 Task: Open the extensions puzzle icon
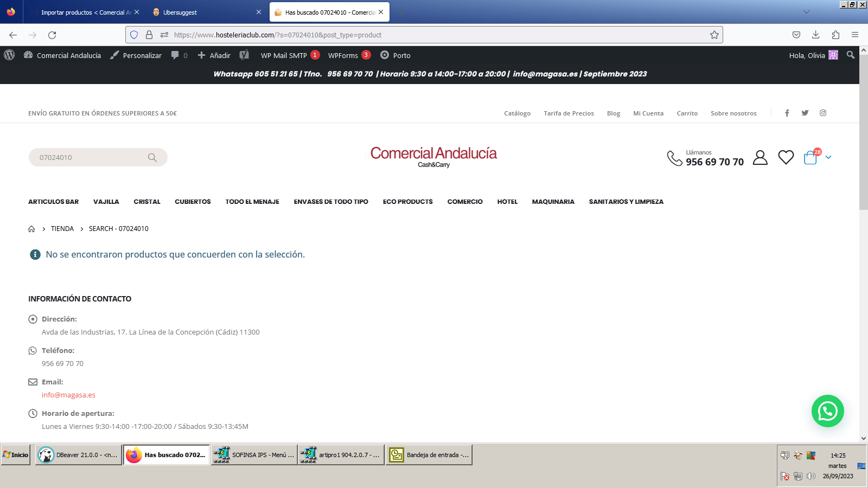click(x=835, y=35)
